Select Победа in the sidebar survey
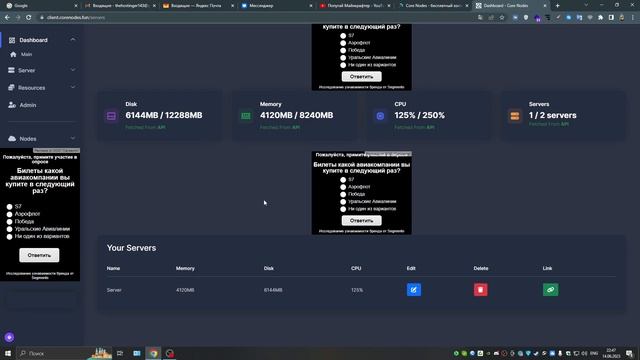640x360 pixels. [x=9, y=222]
